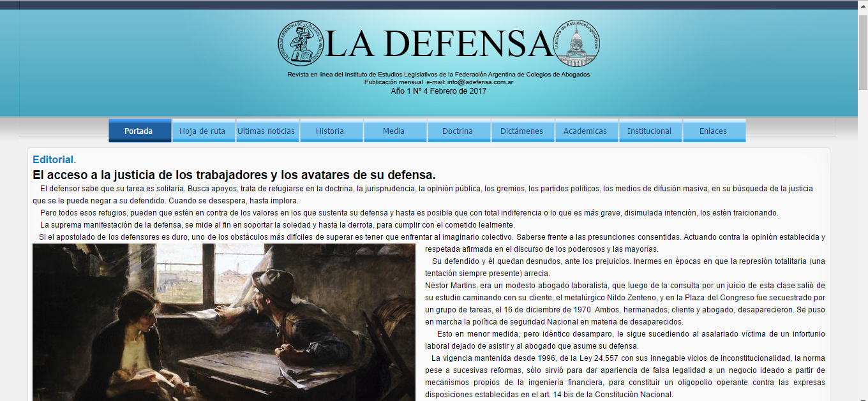This screenshot has height=401, width=868.
Task: Click the 'Año 1 Nº 4 Febrero de 2017' text
Action: point(438,91)
